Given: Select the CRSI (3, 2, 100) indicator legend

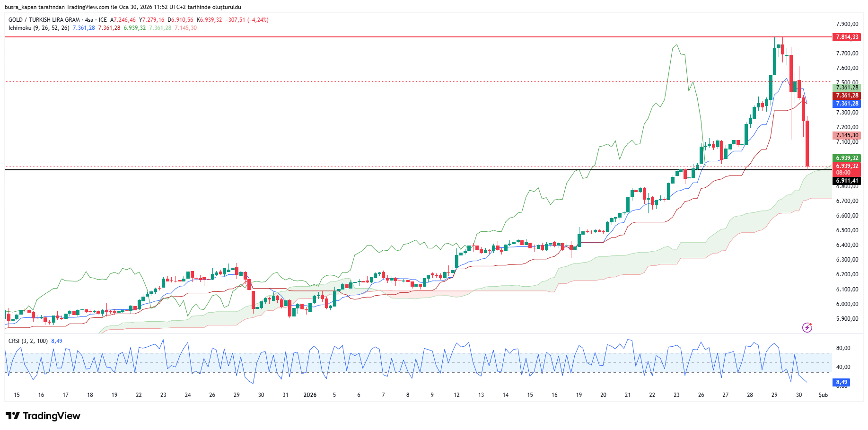Looking at the screenshot, I should (28, 341).
